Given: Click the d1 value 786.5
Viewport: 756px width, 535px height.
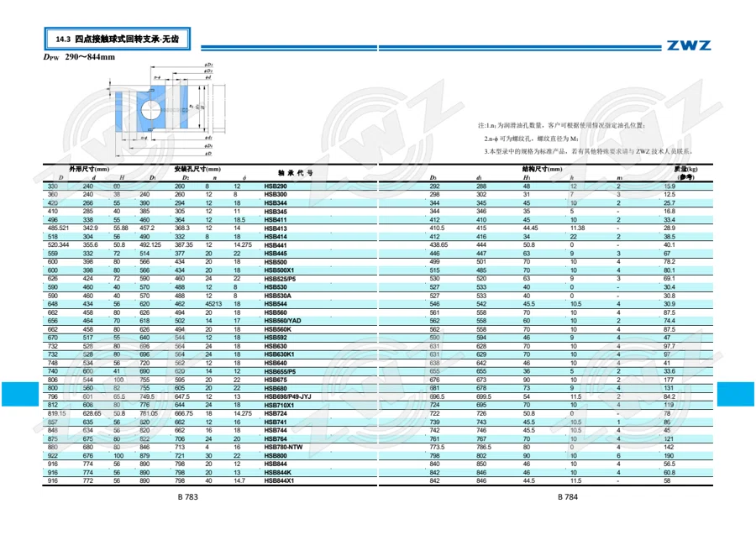Looking at the screenshot, I should 484,448.
